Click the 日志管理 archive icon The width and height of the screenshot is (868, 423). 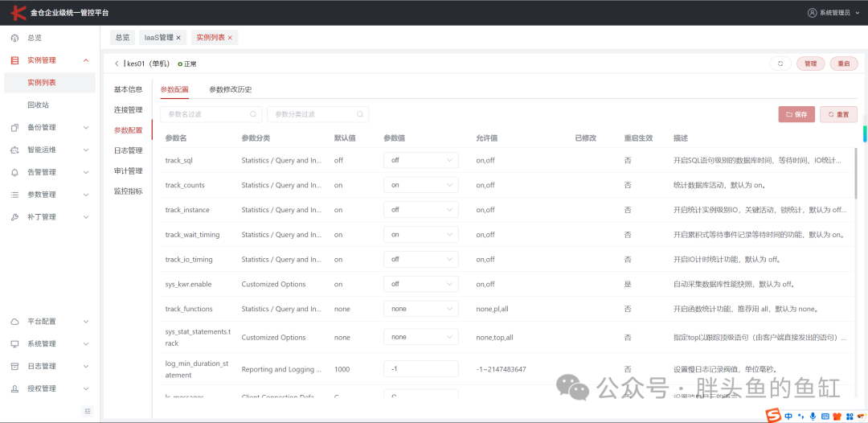pyautogui.click(x=15, y=366)
